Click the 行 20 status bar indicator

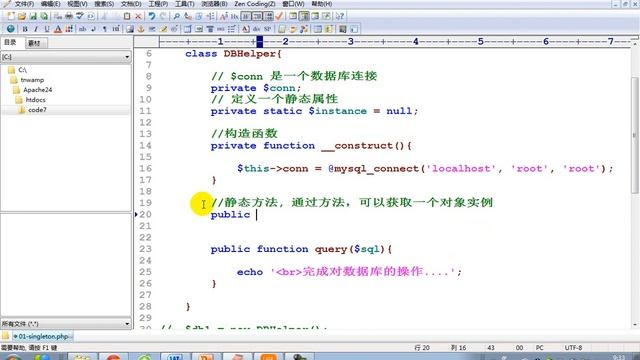(422, 348)
